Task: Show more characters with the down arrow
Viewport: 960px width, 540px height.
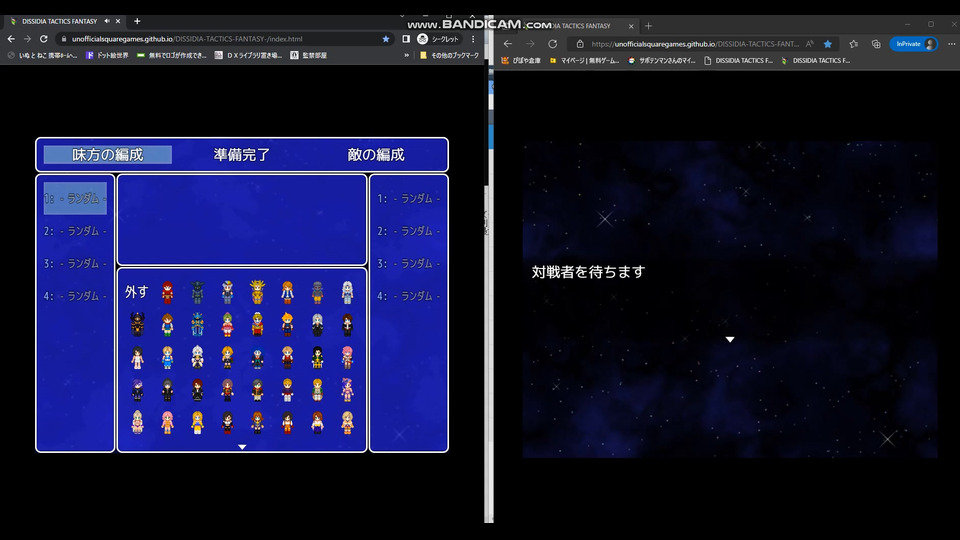Action: pos(242,447)
